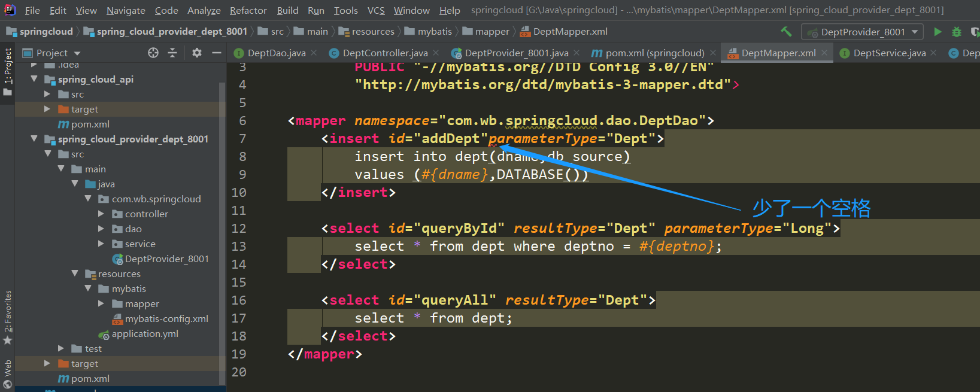Click mapper in the breadcrumb bar
Screen dimensions: 980x392
tap(486, 31)
